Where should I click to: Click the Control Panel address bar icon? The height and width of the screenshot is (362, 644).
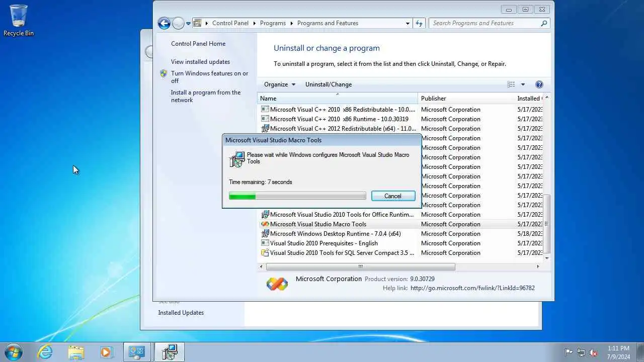point(198,23)
